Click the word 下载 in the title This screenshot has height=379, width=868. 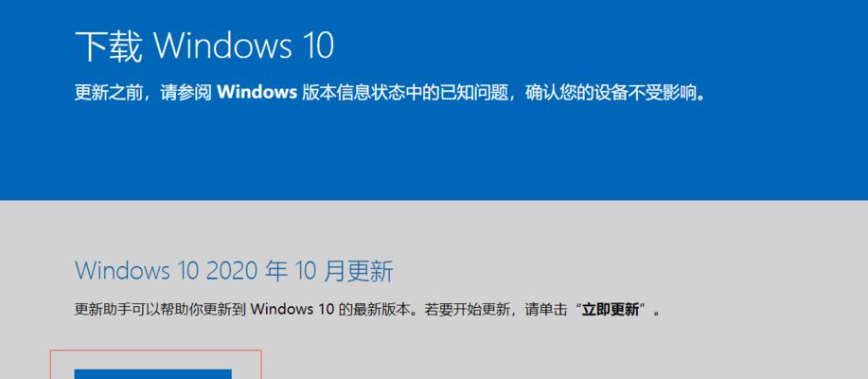(x=109, y=46)
